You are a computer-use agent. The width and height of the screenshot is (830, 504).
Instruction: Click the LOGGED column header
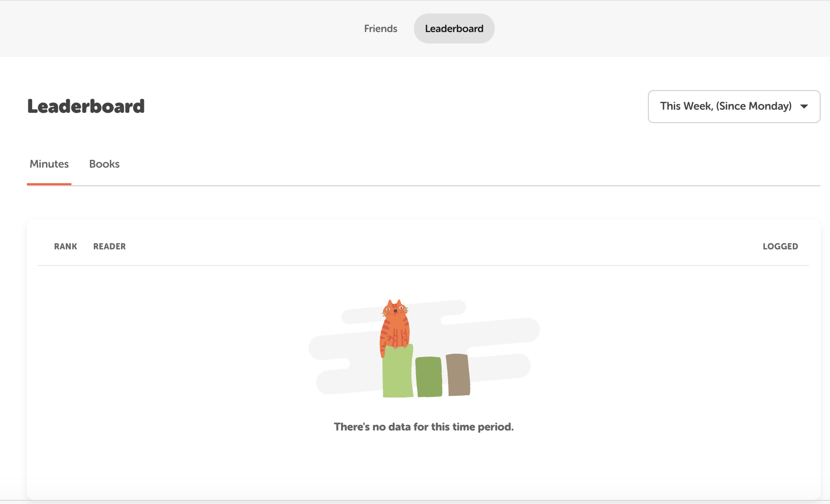tap(780, 246)
